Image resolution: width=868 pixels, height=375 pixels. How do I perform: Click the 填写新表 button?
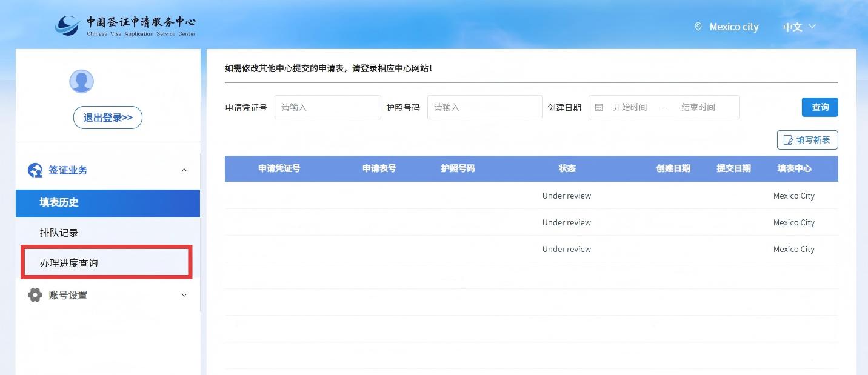pyautogui.click(x=807, y=140)
